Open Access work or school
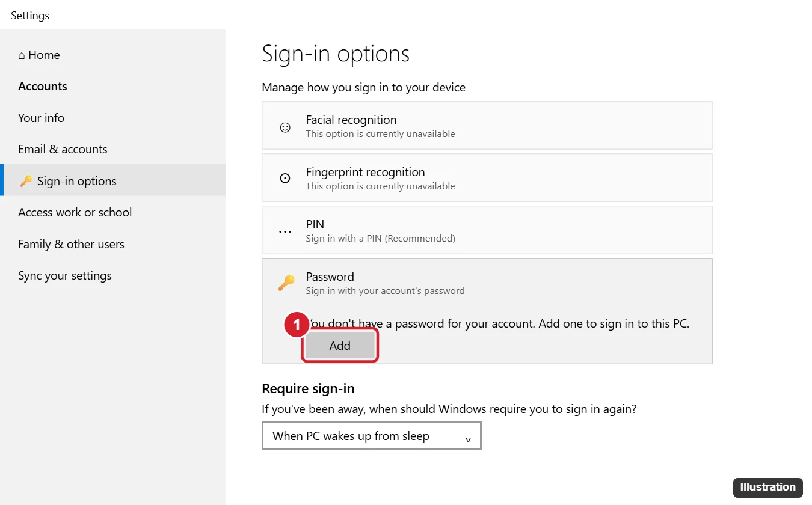The height and width of the screenshot is (505, 812). [75, 212]
